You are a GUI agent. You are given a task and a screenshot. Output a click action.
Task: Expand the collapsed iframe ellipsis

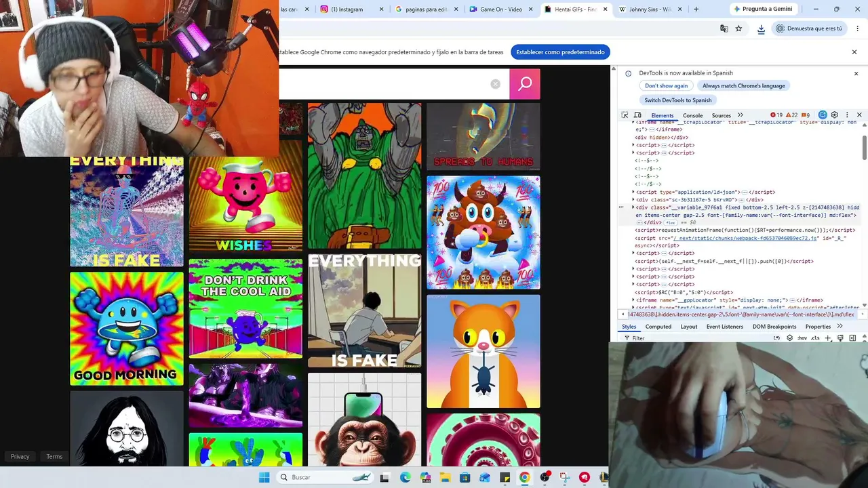point(652,129)
